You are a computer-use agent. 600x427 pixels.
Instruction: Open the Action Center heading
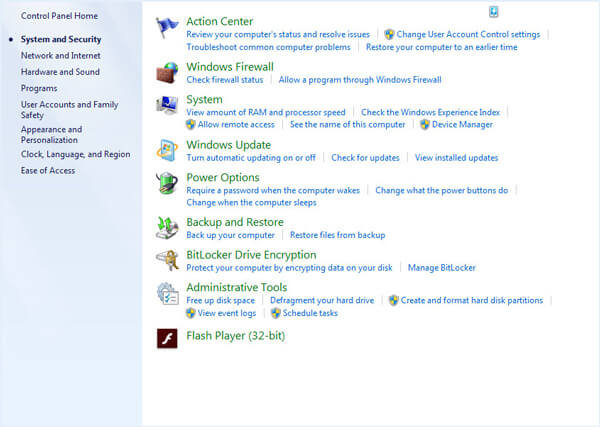(219, 21)
